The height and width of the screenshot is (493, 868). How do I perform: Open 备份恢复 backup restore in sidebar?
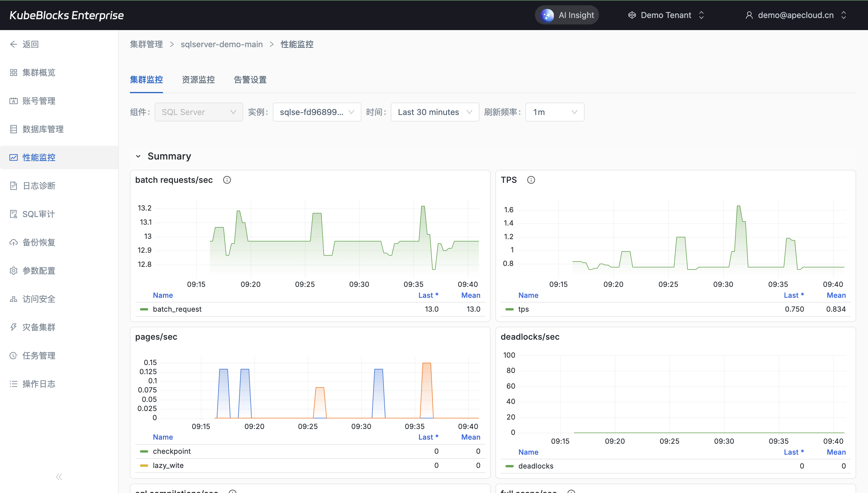(x=39, y=242)
